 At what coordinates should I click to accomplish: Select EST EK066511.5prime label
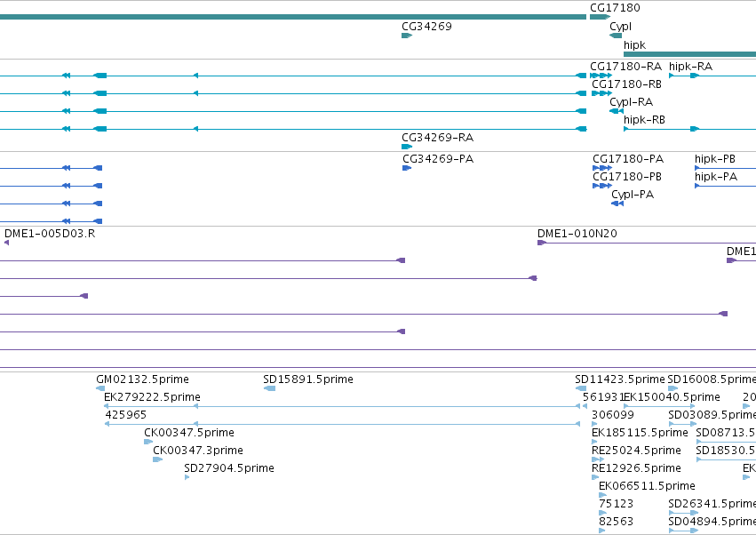click(647, 487)
